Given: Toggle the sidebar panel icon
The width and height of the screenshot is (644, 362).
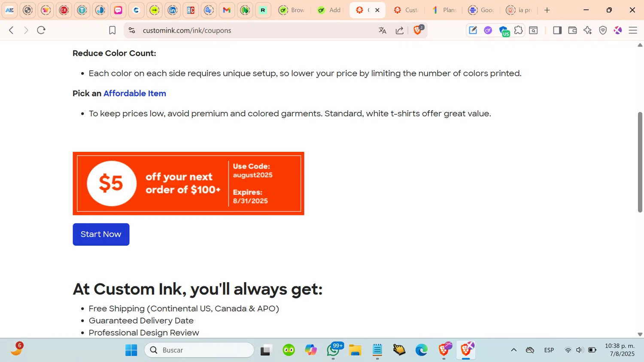Looking at the screenshot, I should 557,30.
